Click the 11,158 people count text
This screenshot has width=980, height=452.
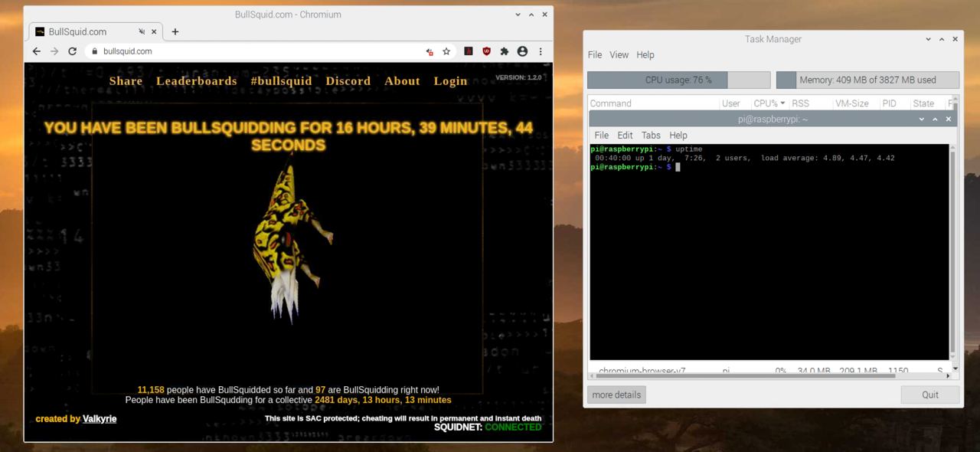(x=152, y=390)
